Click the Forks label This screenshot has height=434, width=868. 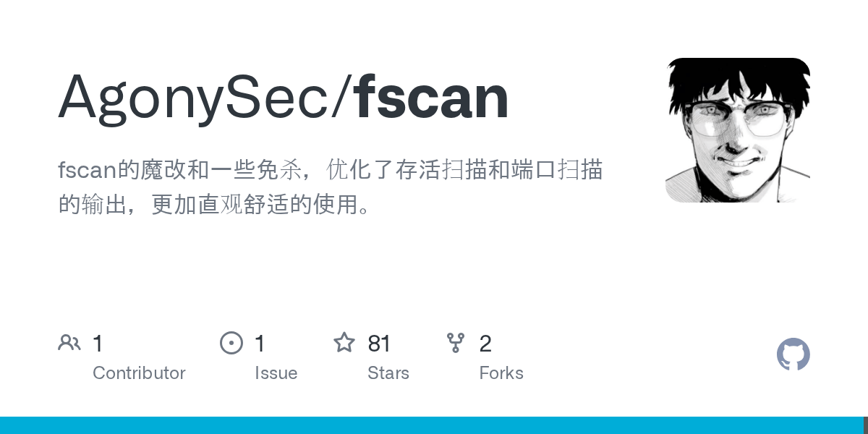[x=501, y=373]
